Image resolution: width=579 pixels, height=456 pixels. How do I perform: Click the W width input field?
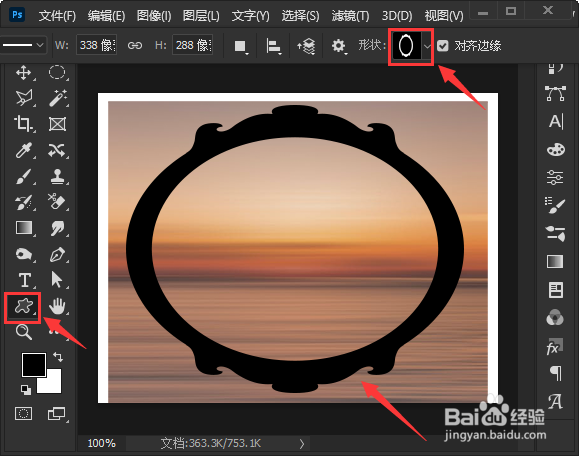tap(96, 45)
